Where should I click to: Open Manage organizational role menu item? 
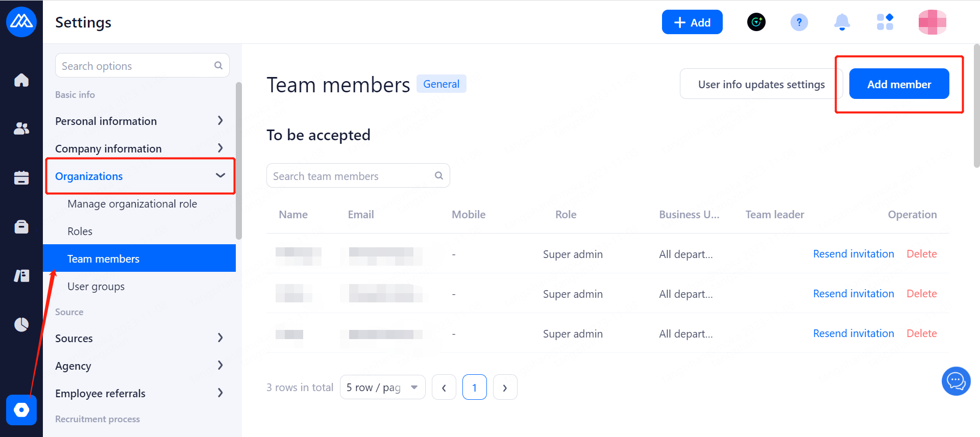[x=132, y=203]
